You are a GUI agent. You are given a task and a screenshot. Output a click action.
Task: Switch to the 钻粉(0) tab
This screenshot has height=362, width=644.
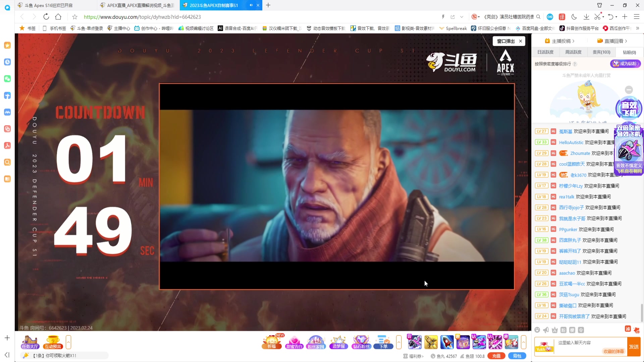tap(629, 52)
